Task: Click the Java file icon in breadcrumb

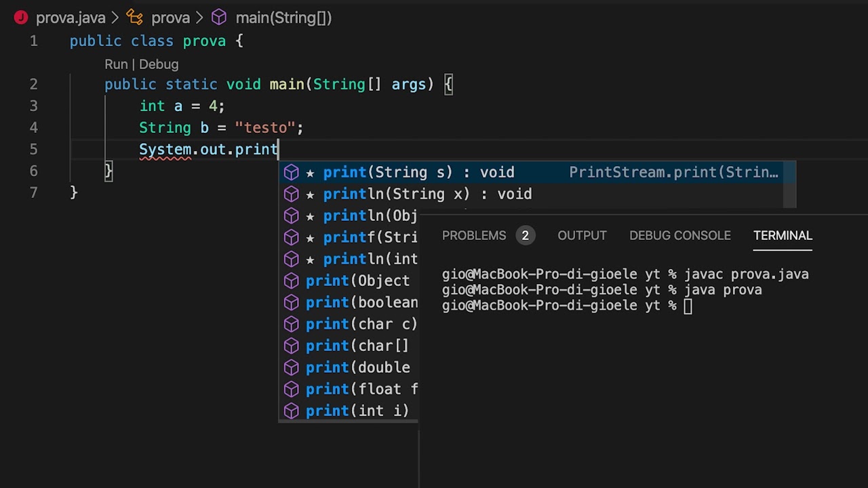Action: click(x=21, y=18)
